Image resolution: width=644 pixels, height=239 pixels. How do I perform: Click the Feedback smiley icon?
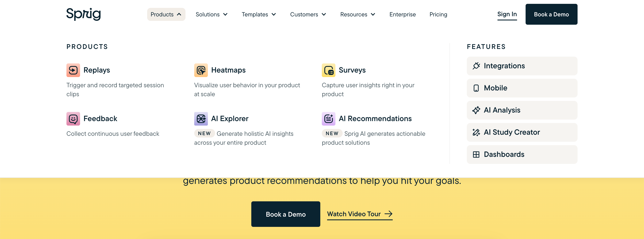tap(73, 119)
